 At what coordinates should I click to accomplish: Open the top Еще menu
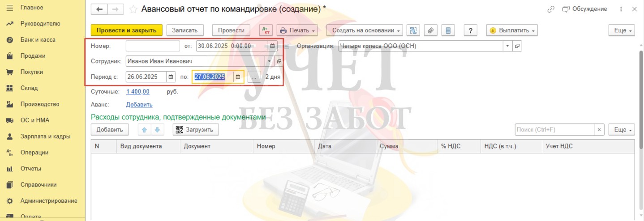(622, 30)
